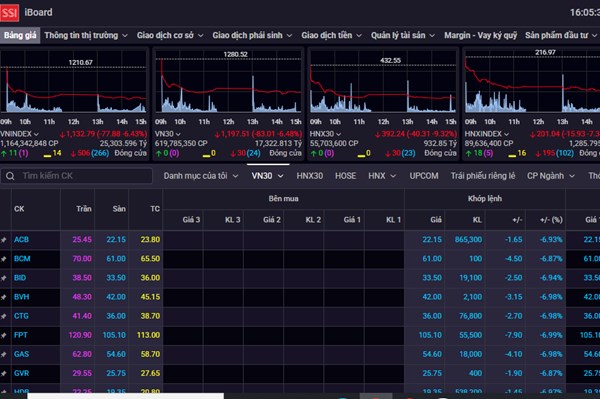This screenshot has height=399, width=600.
Task: Expand Quản lý tài sản menu
Action: (x=403, y=36)
